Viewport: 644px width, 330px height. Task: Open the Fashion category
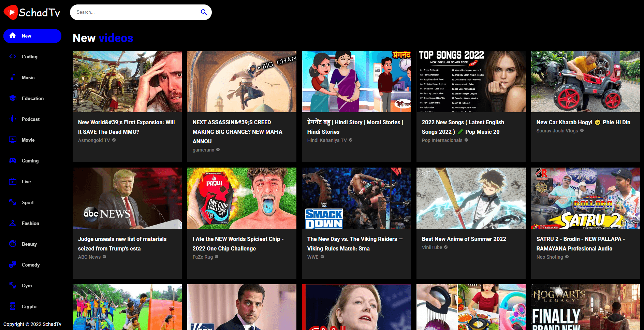(x=30, y=223)
